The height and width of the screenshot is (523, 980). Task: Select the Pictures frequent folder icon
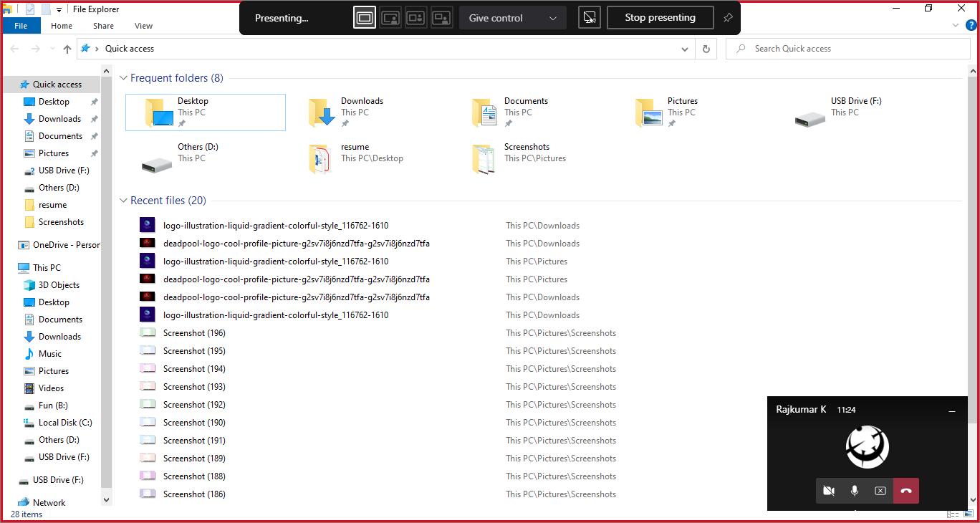click(649, 112)
